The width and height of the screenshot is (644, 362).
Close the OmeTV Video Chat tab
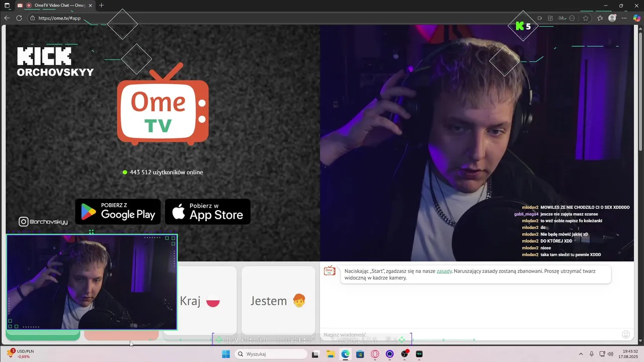click(x=91, y=6)
